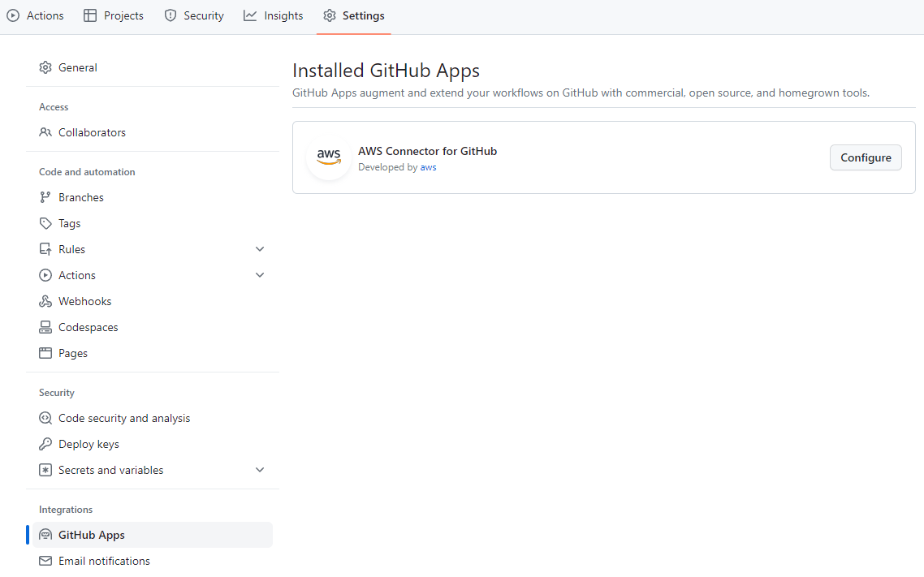Open the AWS Connector for GitHub listing
Screen dimensions: 924x577
coord(427,151)
